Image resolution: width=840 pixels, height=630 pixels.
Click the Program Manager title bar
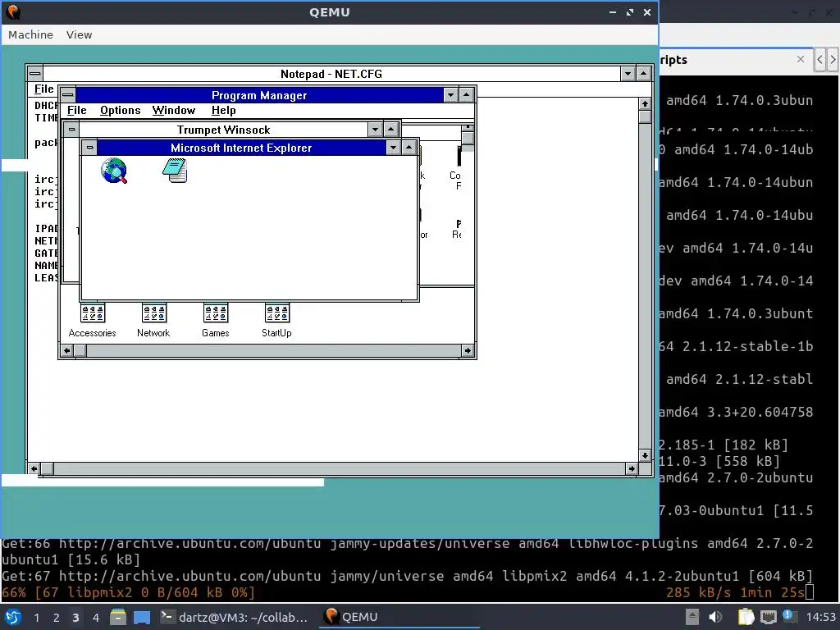coord(259,95)
